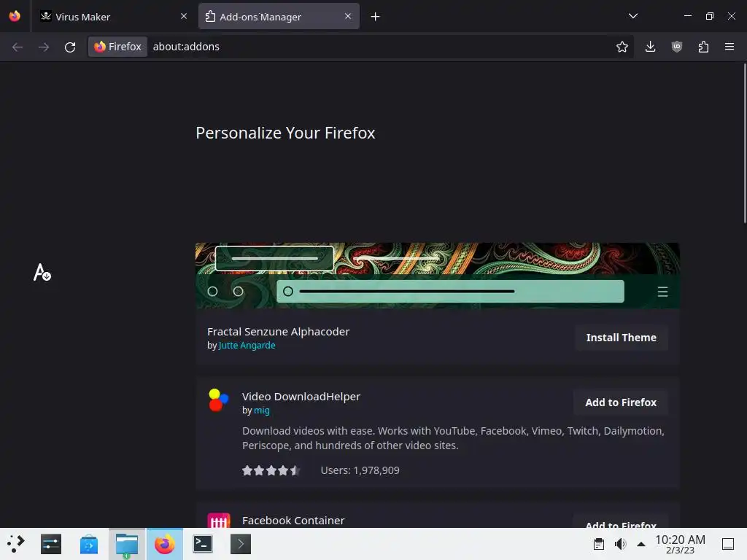Click the Facebook Container title

[293, 521]
